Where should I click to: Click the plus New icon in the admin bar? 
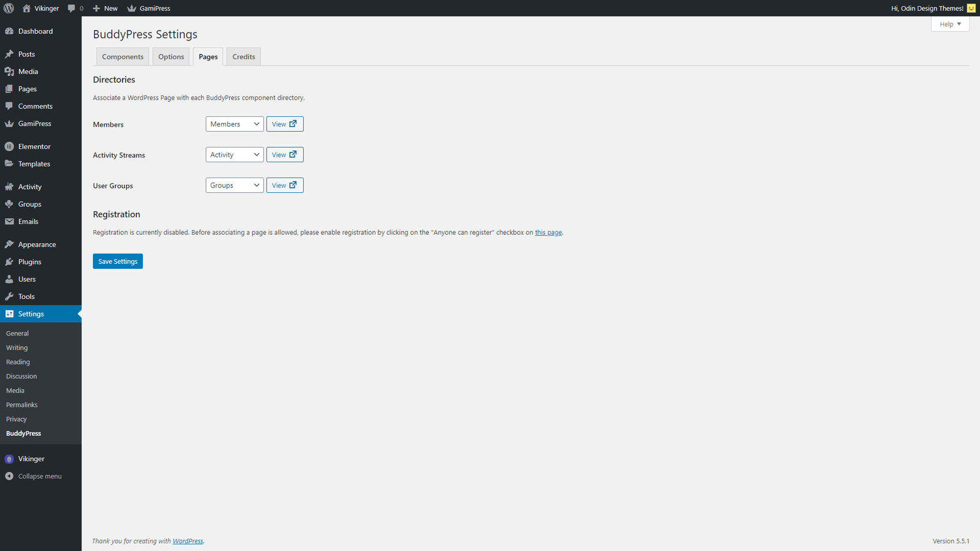[x=96, y=8]
